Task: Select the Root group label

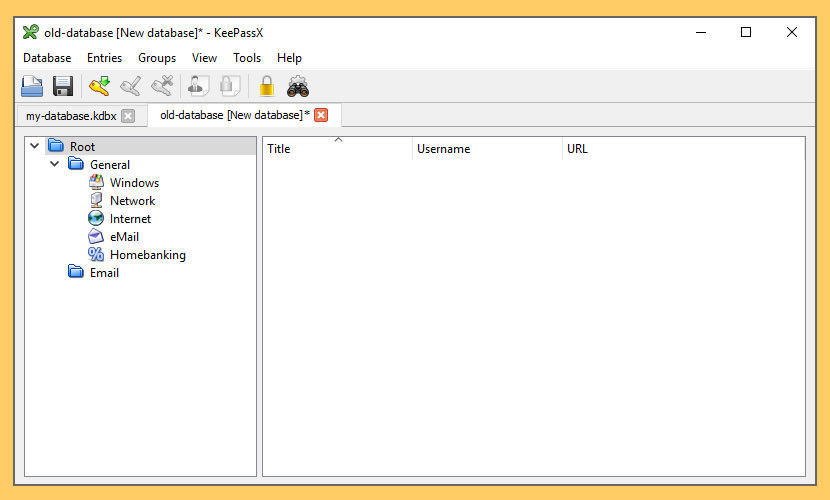Action: [83, 147]
